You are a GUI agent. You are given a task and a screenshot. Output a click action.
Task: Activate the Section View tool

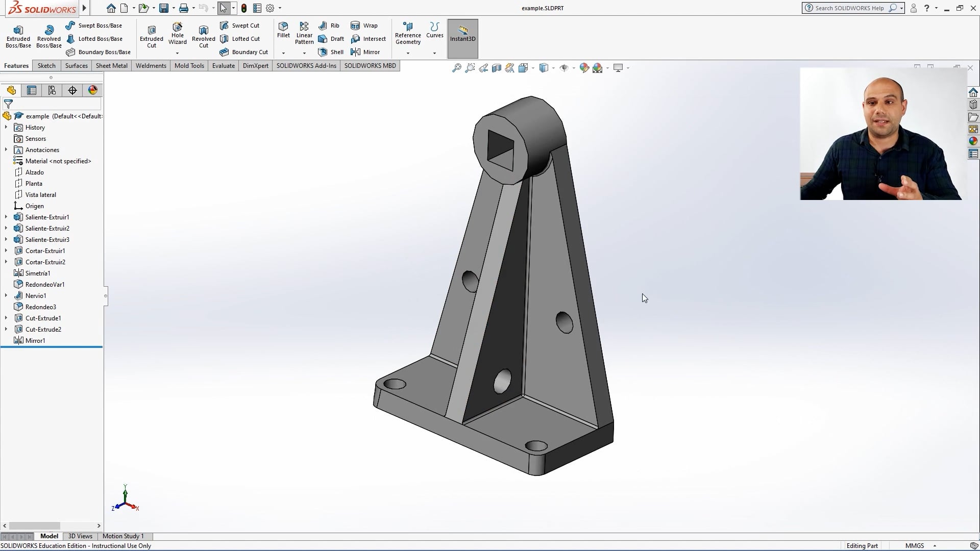(497, 68)
